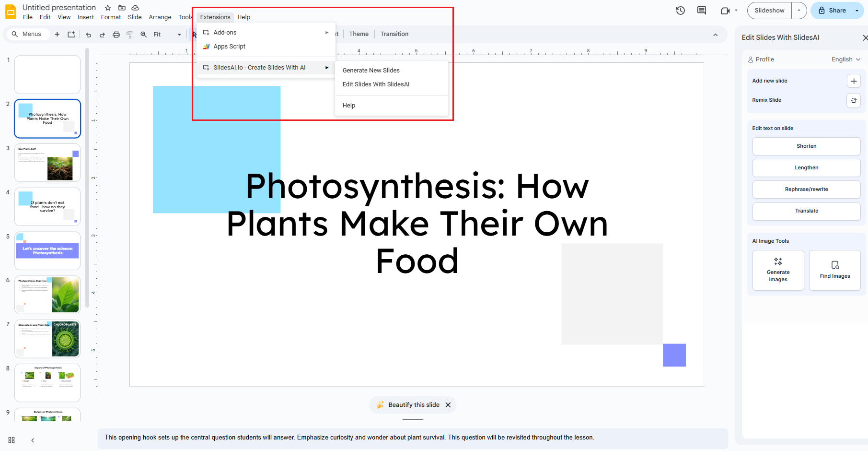The width and height of the screenshot is (868, 451).
Task: Change the English language dropdown
Action: point(846,59)
